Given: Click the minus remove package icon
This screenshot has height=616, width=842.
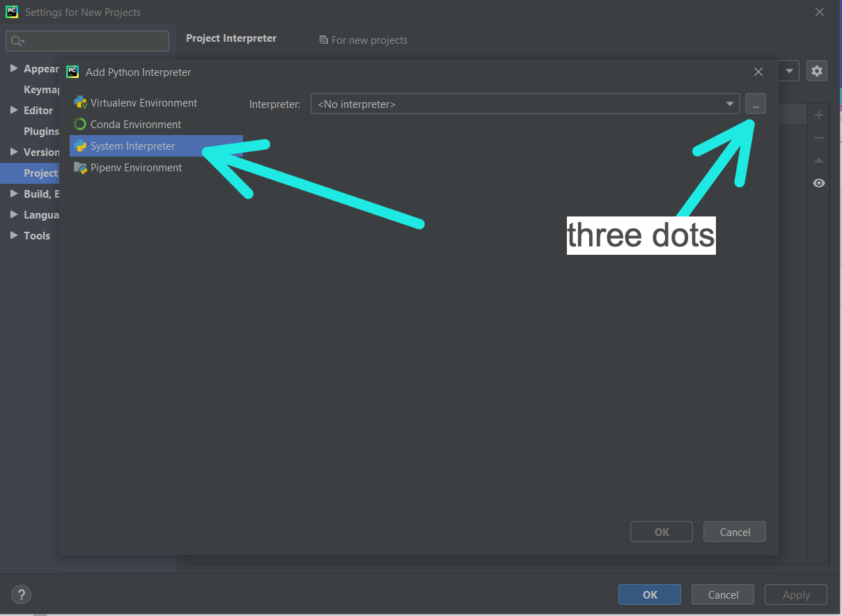Looking at the screenshot, I should pos(819,138).
